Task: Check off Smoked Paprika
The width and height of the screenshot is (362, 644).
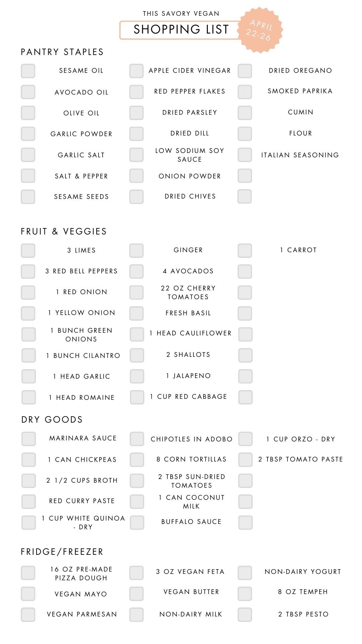Action: pos(245,92)
